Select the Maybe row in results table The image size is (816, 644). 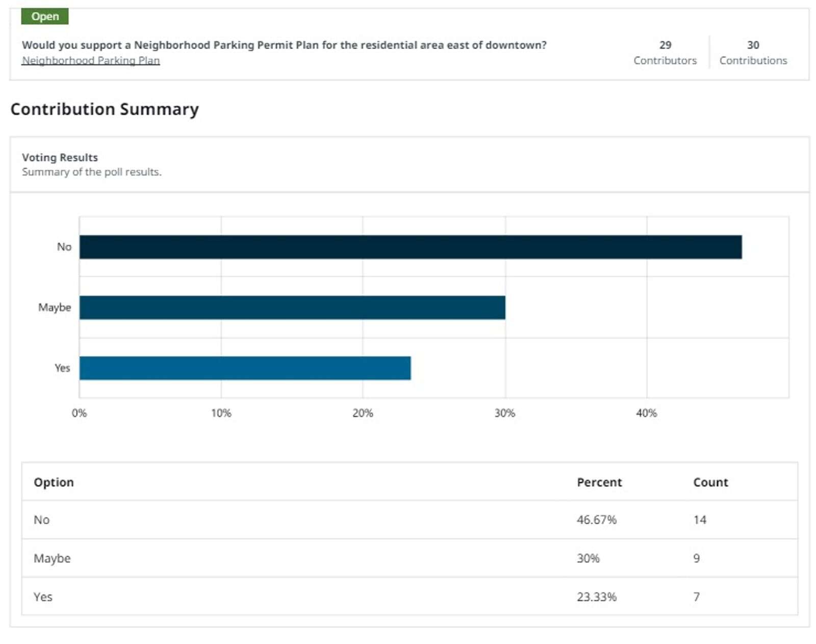[410, 558]
